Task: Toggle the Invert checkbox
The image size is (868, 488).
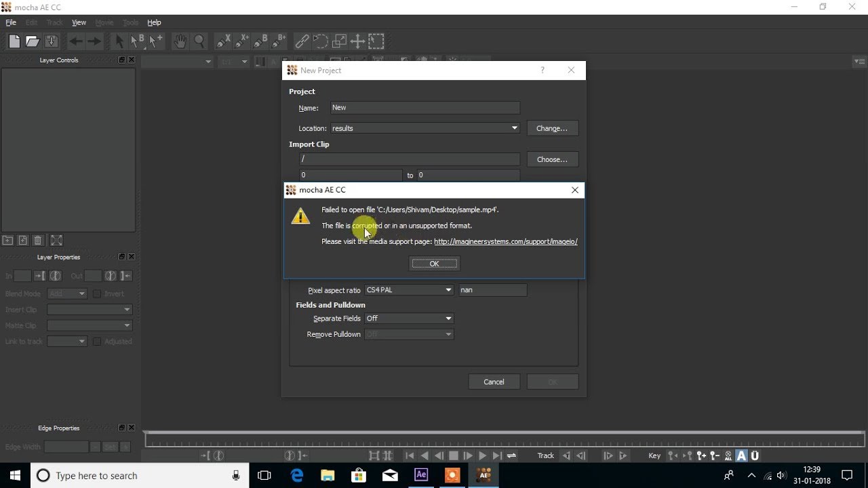Action: 97,293
